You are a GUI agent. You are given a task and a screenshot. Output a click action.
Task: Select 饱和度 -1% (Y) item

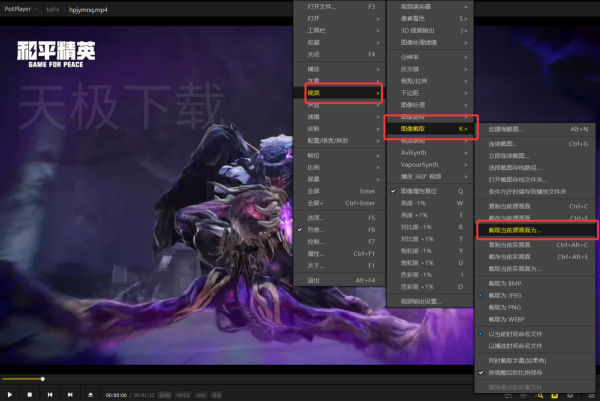(430, 251)
